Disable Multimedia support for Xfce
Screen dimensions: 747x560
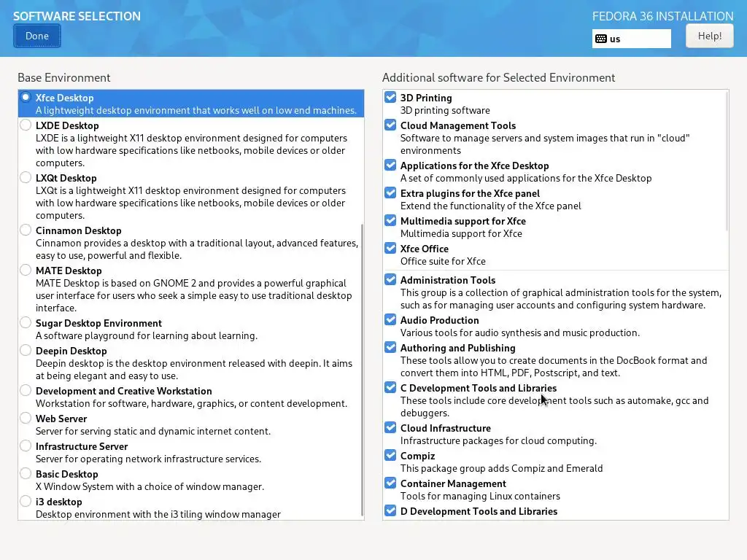tap(390, 220)
